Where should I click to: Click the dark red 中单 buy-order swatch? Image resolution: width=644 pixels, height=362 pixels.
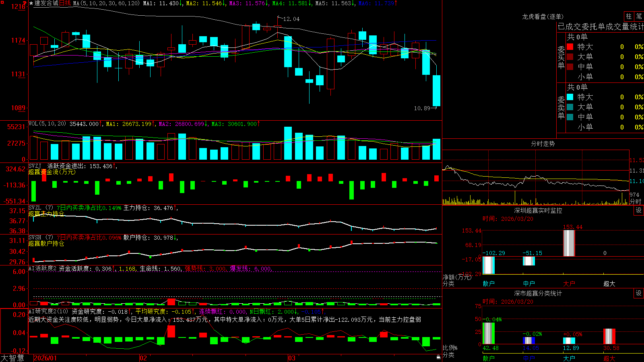point(570,67)
